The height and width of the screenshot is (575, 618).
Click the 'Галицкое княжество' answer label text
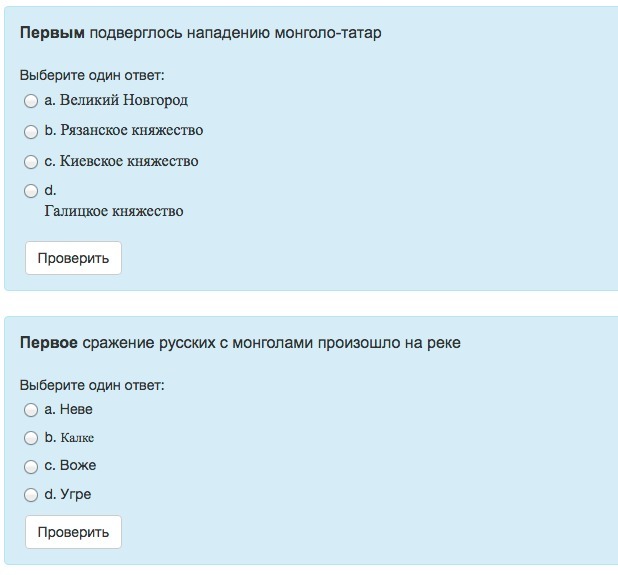(x=114, y=211)
